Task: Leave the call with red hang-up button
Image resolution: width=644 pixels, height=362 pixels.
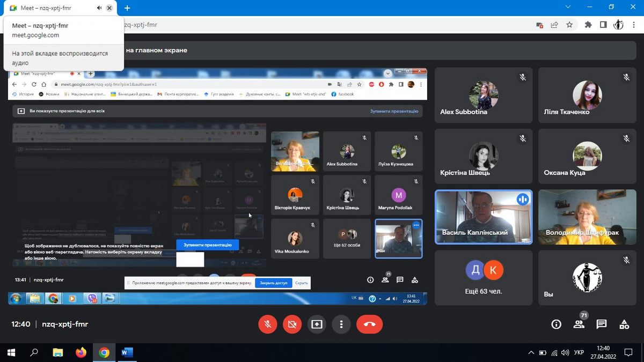Action: pos(369,324)
